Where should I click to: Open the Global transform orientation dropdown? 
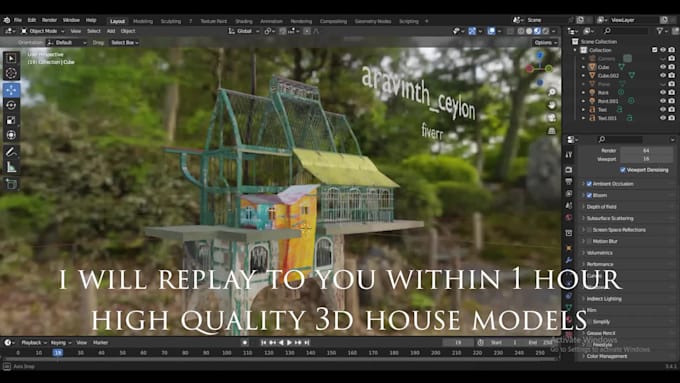[x=244, y=31]
